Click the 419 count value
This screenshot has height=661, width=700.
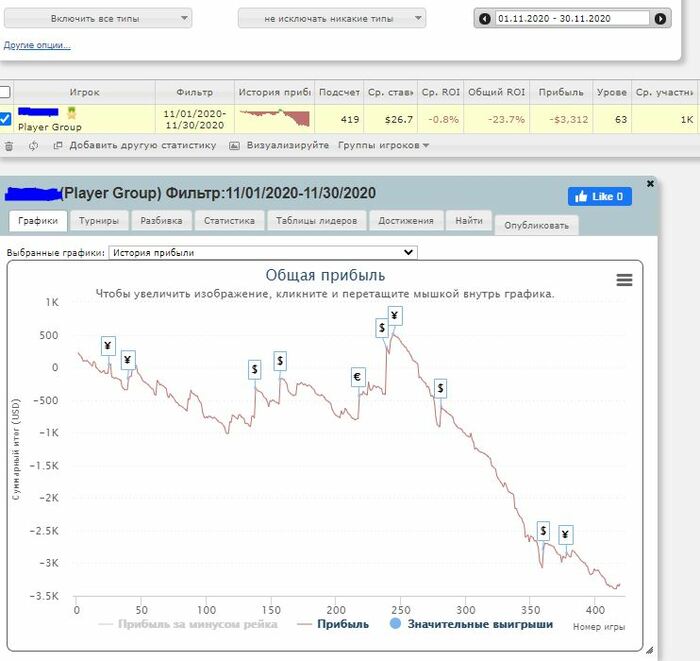(350, 120)
